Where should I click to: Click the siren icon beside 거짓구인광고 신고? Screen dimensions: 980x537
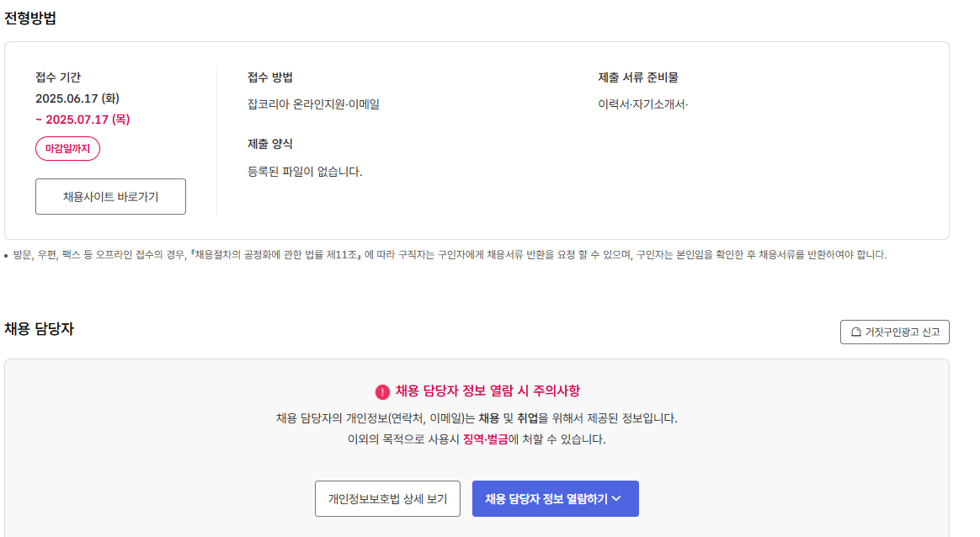pos(856,332)
